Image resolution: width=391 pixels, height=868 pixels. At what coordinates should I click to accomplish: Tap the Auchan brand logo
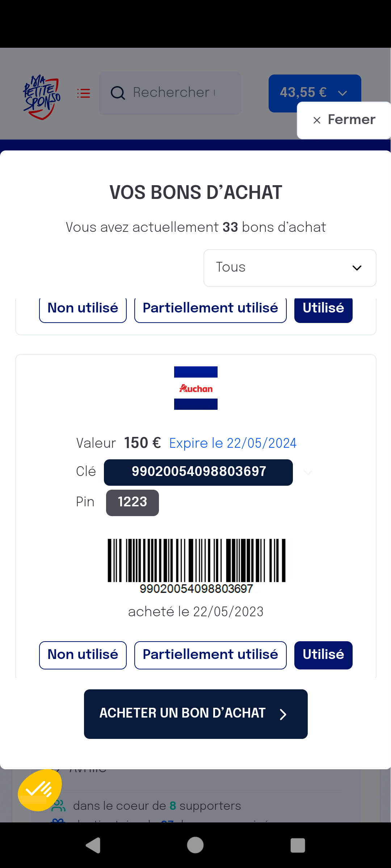click(x=196, y=388)
